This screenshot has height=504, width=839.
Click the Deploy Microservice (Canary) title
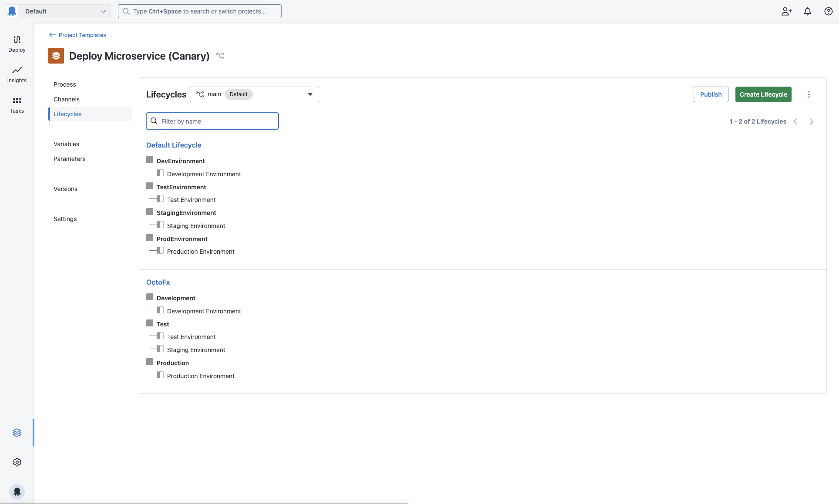(x=139, y=56)
